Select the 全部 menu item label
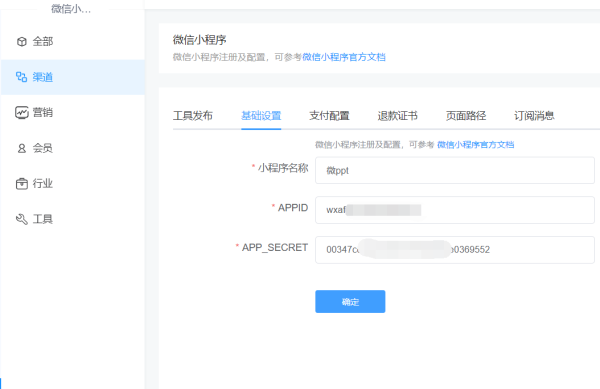 42,41
